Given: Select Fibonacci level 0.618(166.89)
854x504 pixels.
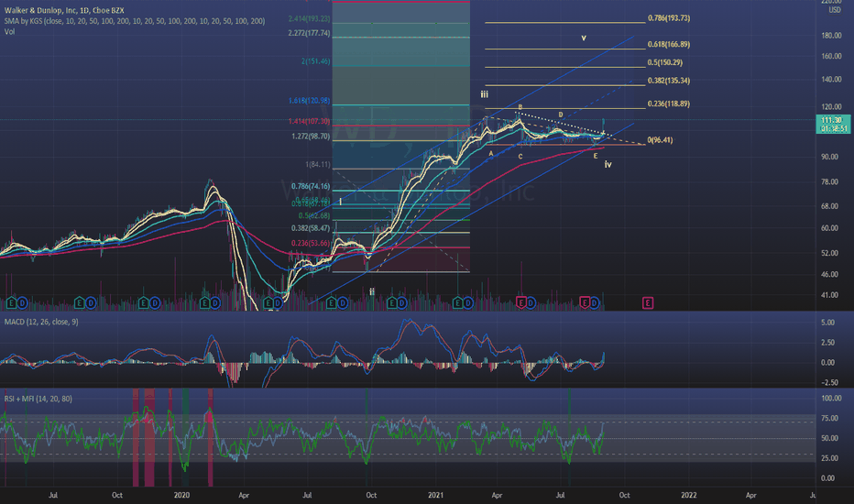Looking at the screenshot, I should 669,44.
